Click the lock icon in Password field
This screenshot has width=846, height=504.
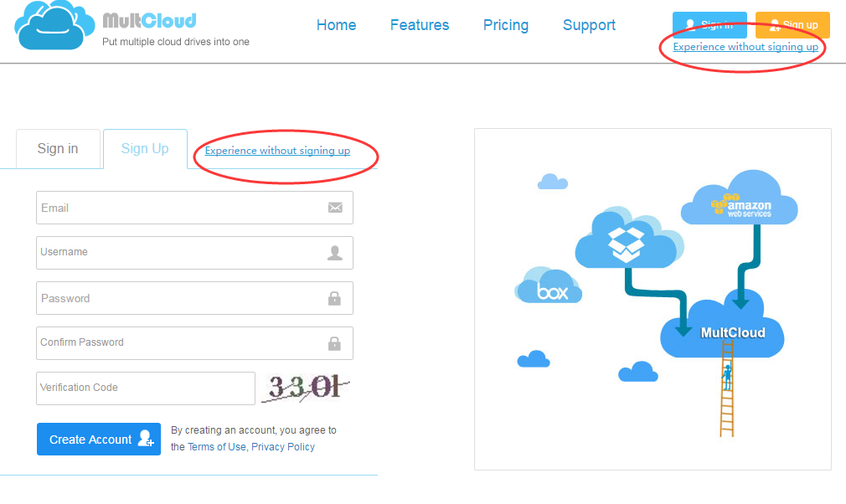coord(334,298)
